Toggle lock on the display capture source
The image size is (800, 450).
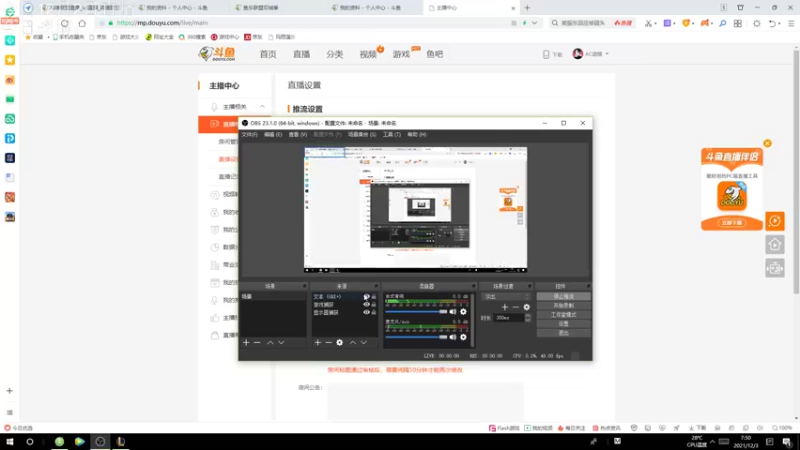tap(374, 312)
